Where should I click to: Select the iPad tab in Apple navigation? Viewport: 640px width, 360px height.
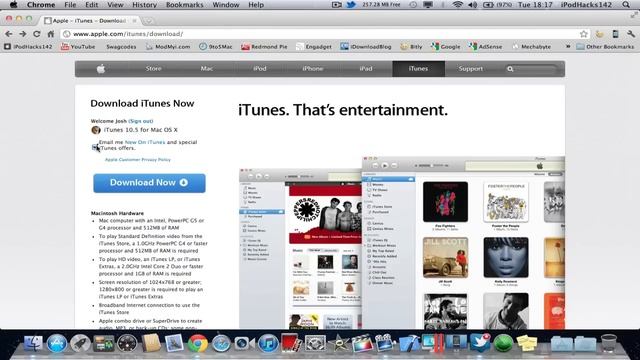[366, 69]
